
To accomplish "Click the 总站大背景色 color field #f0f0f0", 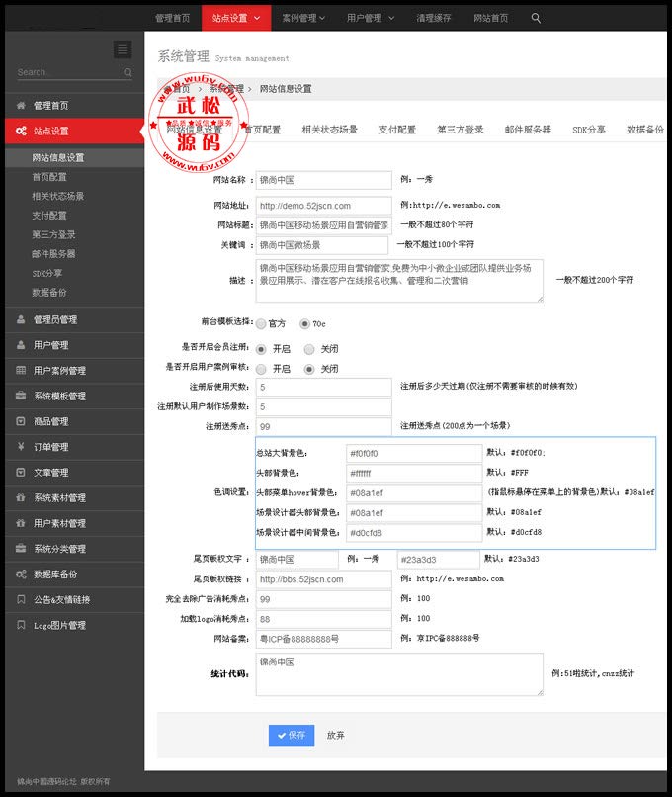I will 414,454.
